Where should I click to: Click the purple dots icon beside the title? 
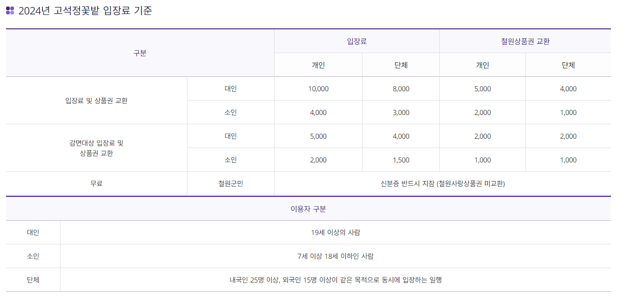pos(10,11)
